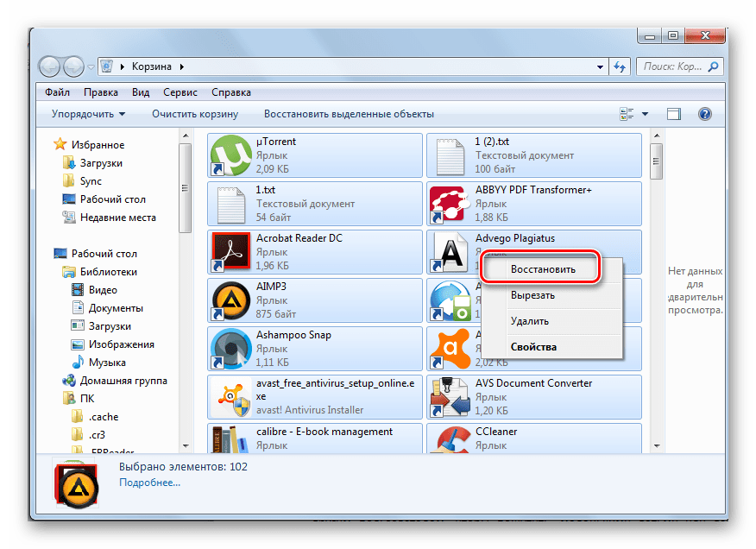Select the Ashampoo Snap icon
The width and height of the screenshot is (756, 549).
click(231, 349)
